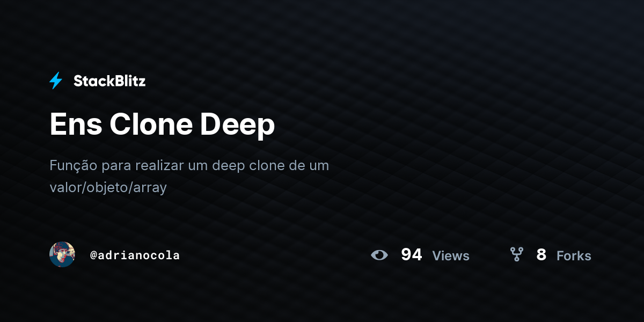
Task: Click the word Deep in the title
Action: [x=237, y=126]
